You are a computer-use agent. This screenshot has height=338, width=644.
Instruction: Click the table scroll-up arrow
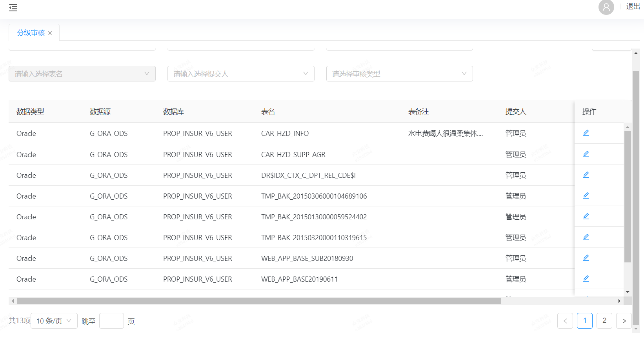(x=628, y=127)
